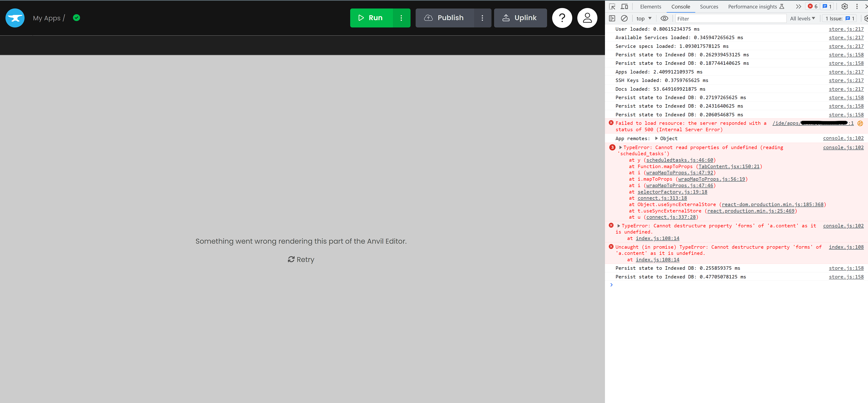This screenshot has height=403, width=868.
Task: Click the inspect element selector icon
Action: pos(612,6)
